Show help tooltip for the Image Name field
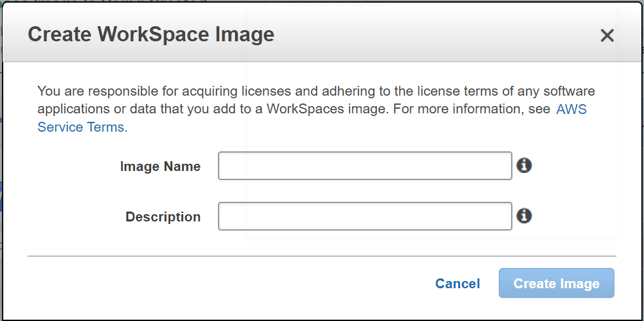 click(x=524, y=166)
